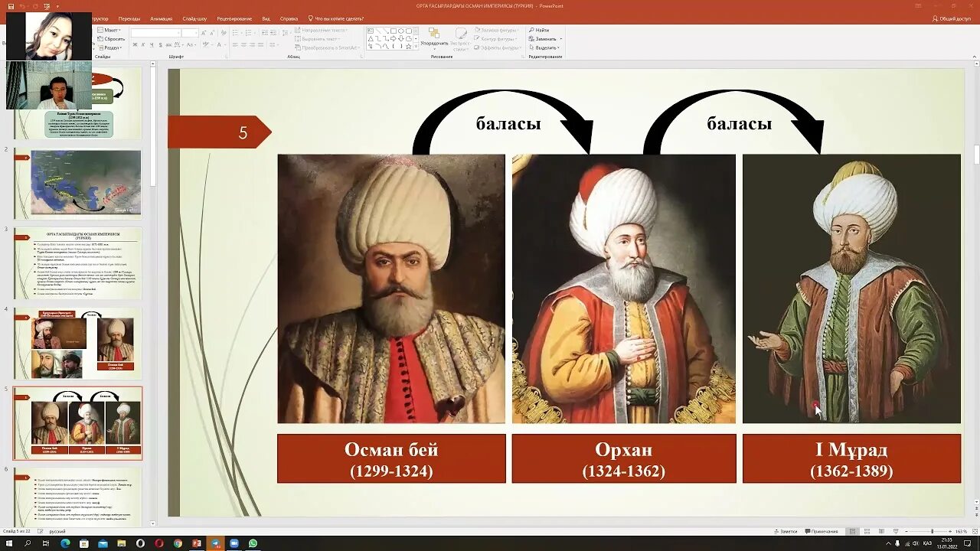This screenshot has width=980, height=551.
Task: Open the Replace (Заменить) dropdown arrow
Action: coord(560,39)
